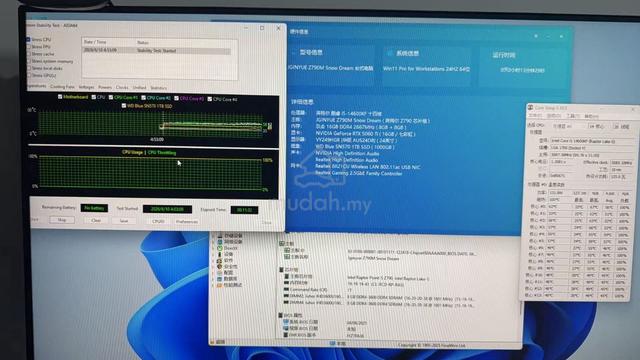Click the Save button in stability test
This screenshot has width=640, height=360.
(124, 221)
